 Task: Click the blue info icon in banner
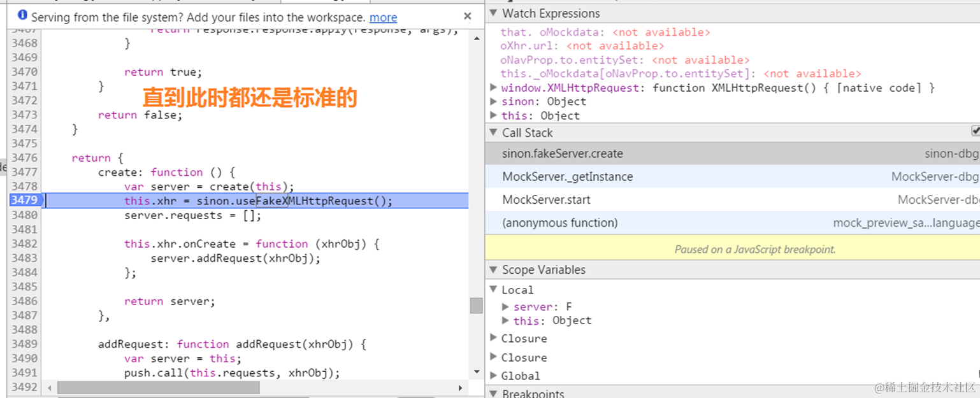pyautogui.click(x=22, y=15)
